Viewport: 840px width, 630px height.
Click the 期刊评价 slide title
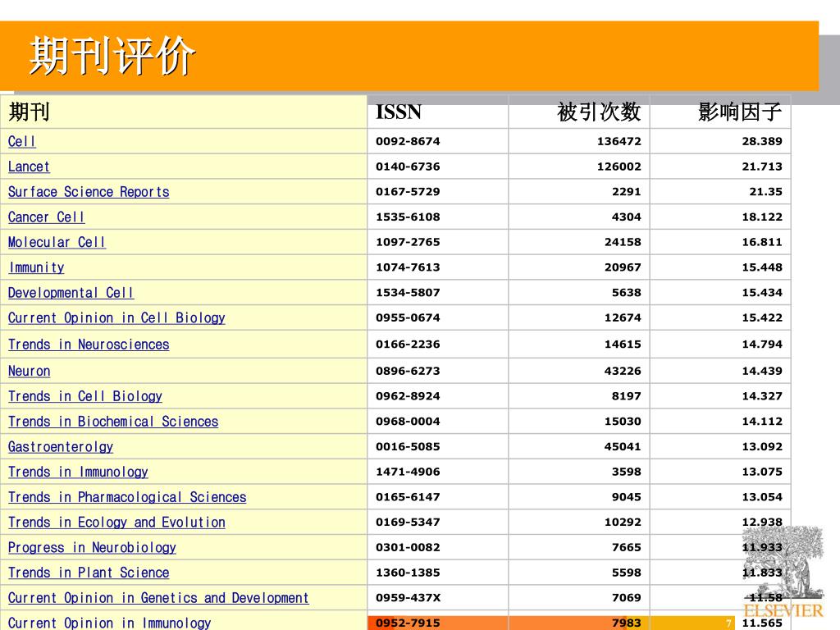point(112,56)
